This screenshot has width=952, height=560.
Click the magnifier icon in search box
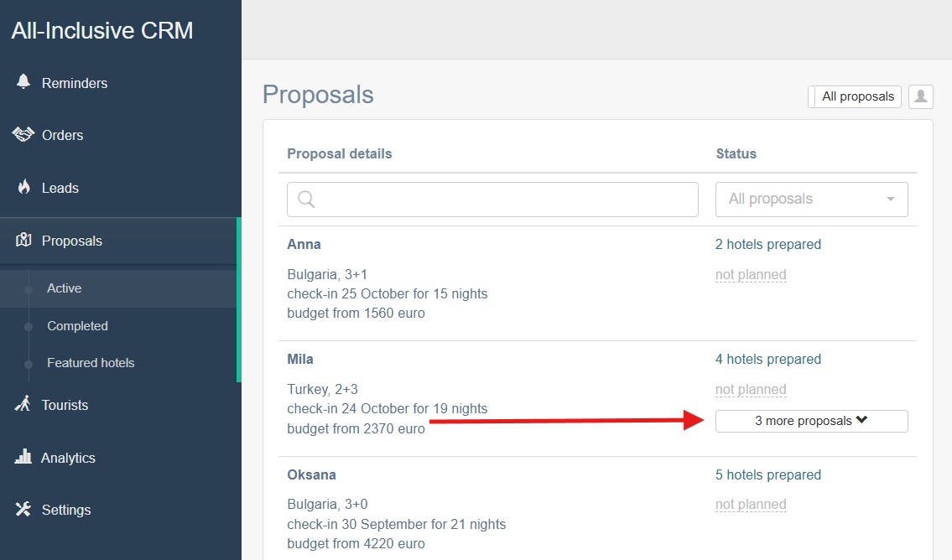(306, 200)
